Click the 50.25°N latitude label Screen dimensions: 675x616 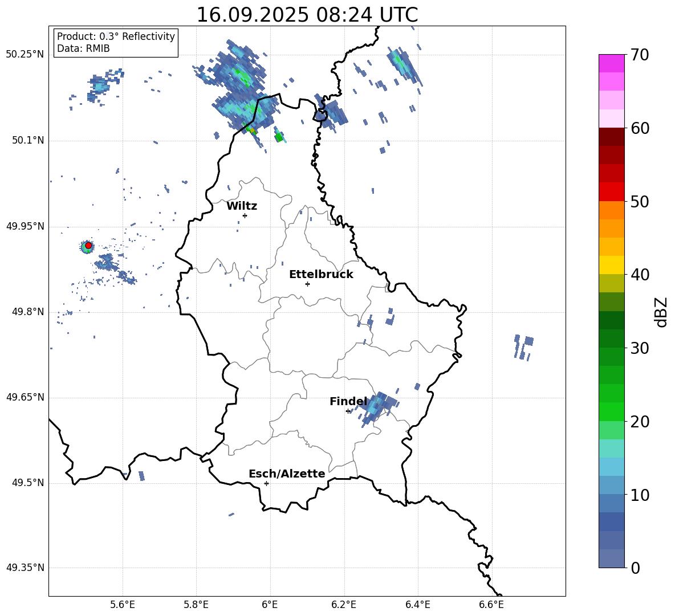[25, 55]
